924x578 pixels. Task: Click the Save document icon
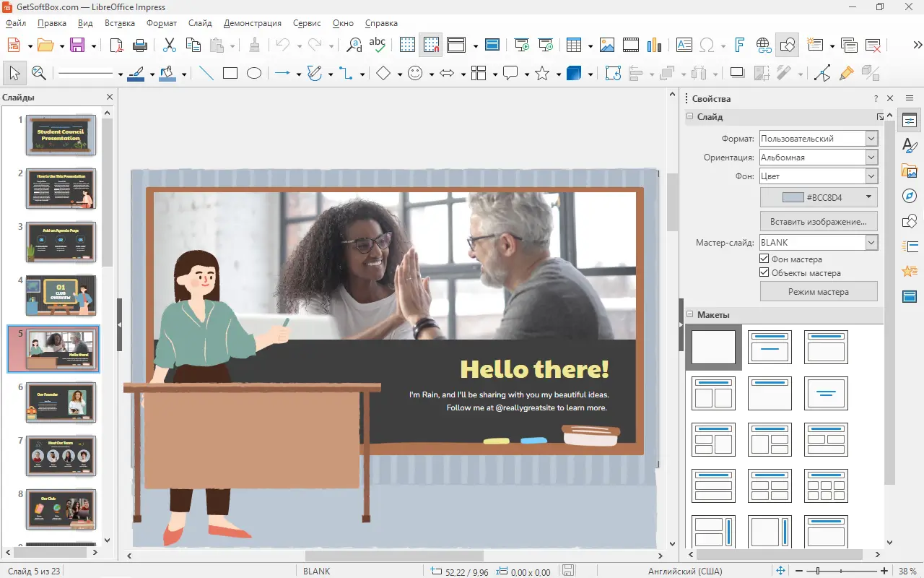[x=77, y=45]
